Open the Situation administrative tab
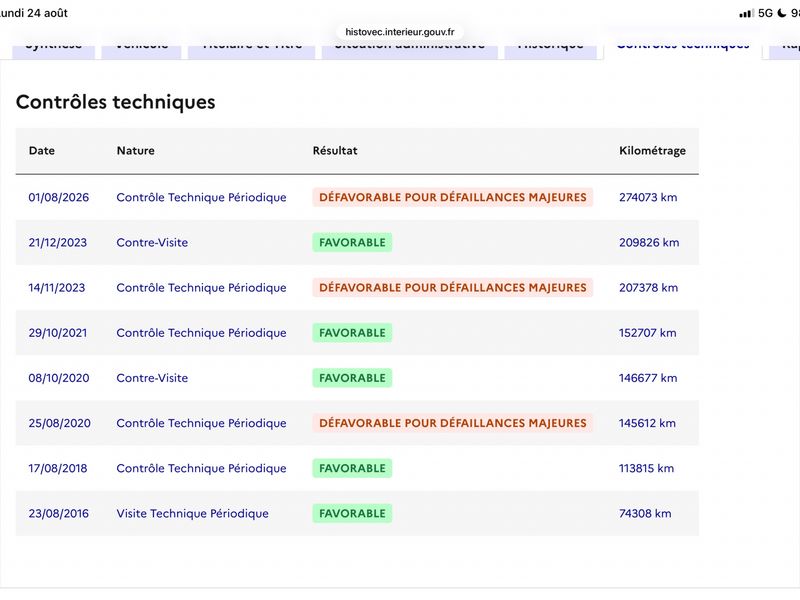800x600 pixels. (x=410, y=49)
